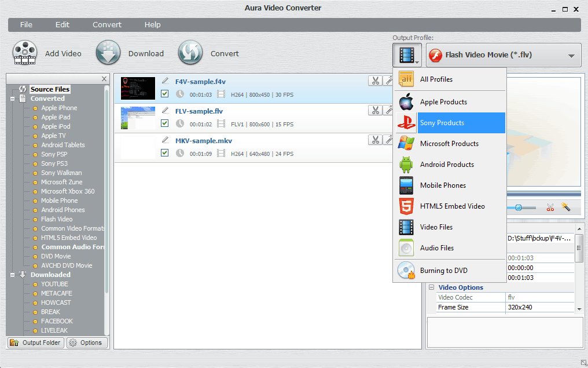Click the Convert circular arrows icon
588x368 pixels.
click(190, 53)
